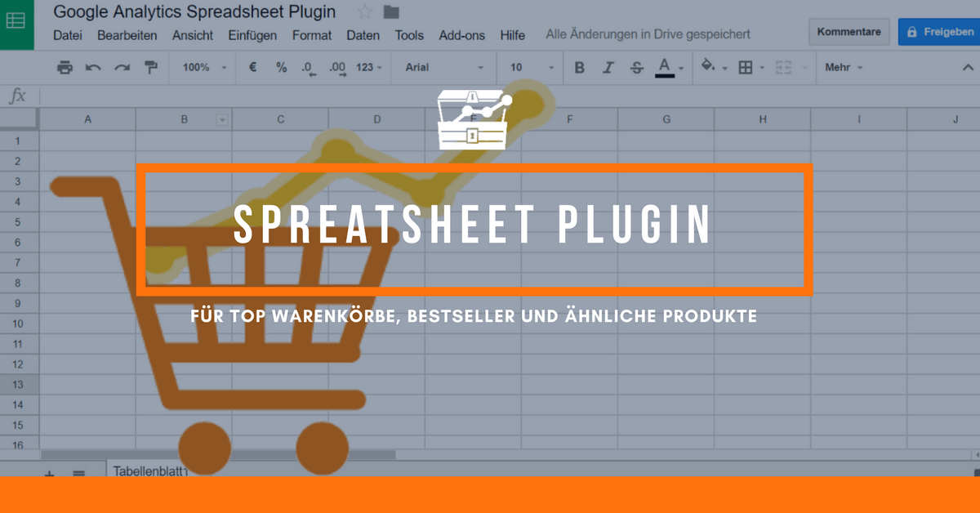This screenshot has width=980, height=513.
Task: Open the font size 10 dropdown
Action: tap(531, 68)
